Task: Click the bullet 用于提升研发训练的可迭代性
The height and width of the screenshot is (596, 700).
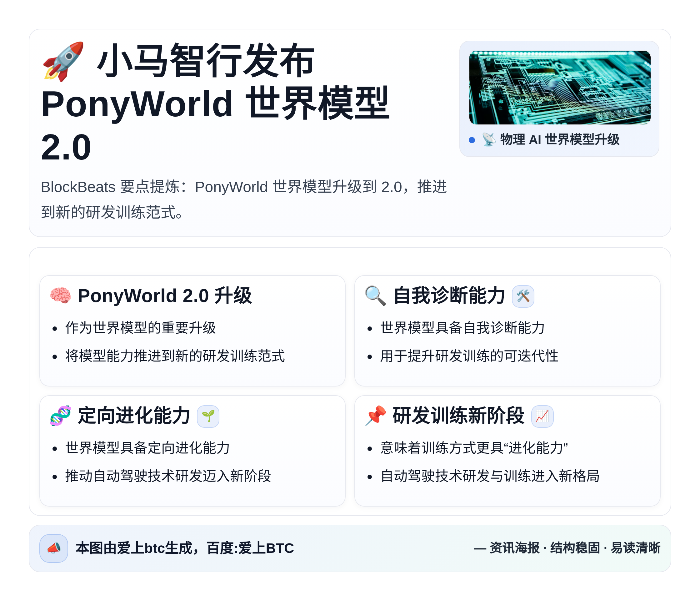Action: 469,356
